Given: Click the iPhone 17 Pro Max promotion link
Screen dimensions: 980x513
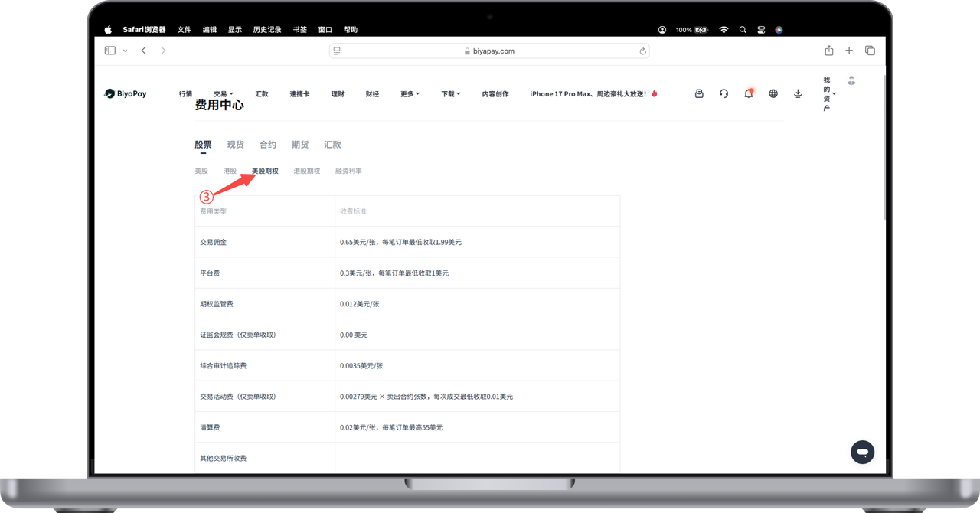Looking at the screenshot, I should pyautogui.click(x=593, y=93).
